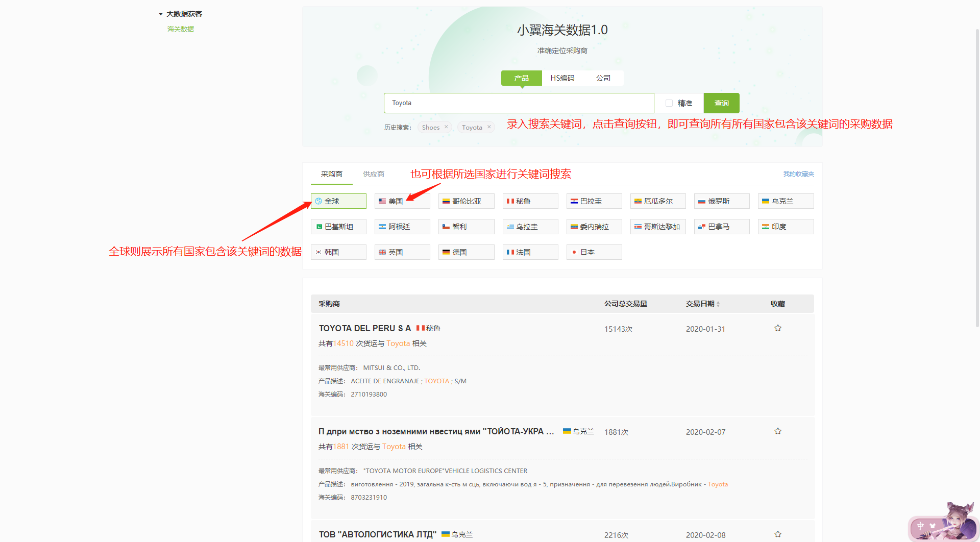Favorite the 1881次 Ukrainian company star

click(778, 431)
